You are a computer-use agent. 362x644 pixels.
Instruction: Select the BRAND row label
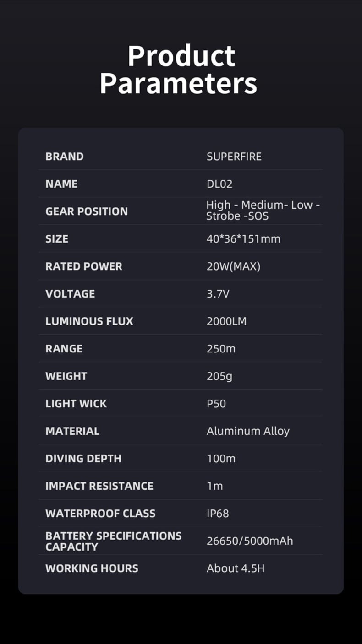(x=65, y=157)
